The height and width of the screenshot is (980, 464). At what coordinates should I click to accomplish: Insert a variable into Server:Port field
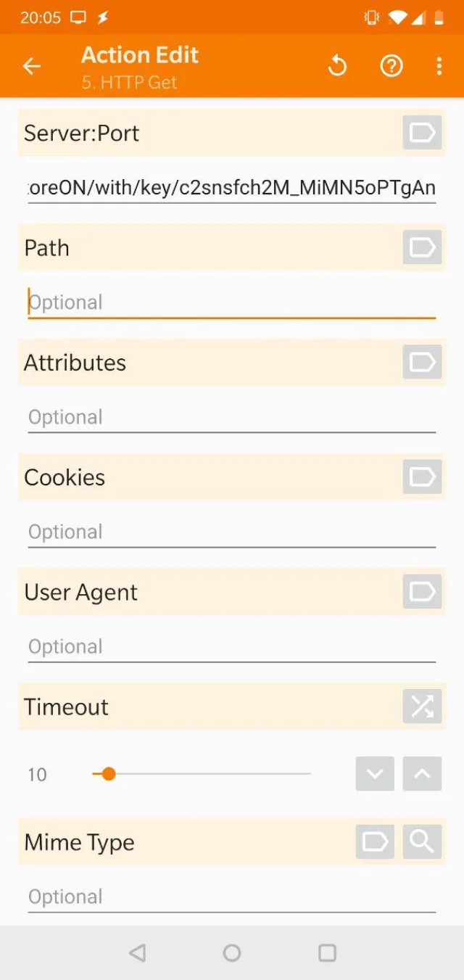click(x=421, y=133)
